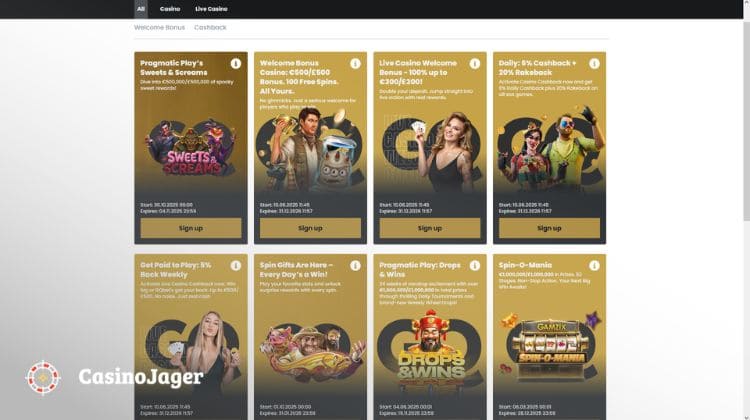Screen dimensions: 750x420
Task: Open info for Get Paid to Play card
Action: click(235, 265)
